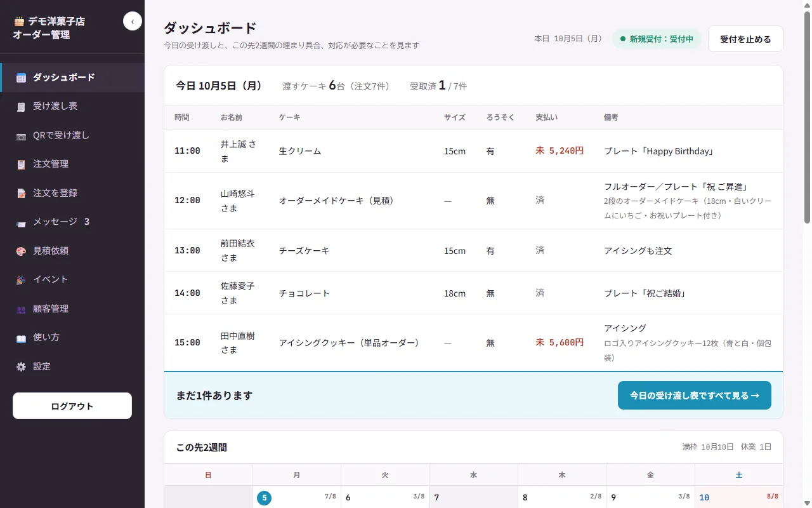Collapse the sidebar with chevron button
The width and height of the screenshot is (812, 508).
point(132,22)
